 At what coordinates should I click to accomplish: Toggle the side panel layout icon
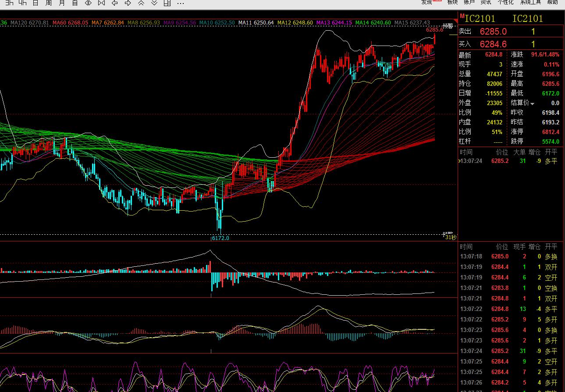tap(167, 3)
